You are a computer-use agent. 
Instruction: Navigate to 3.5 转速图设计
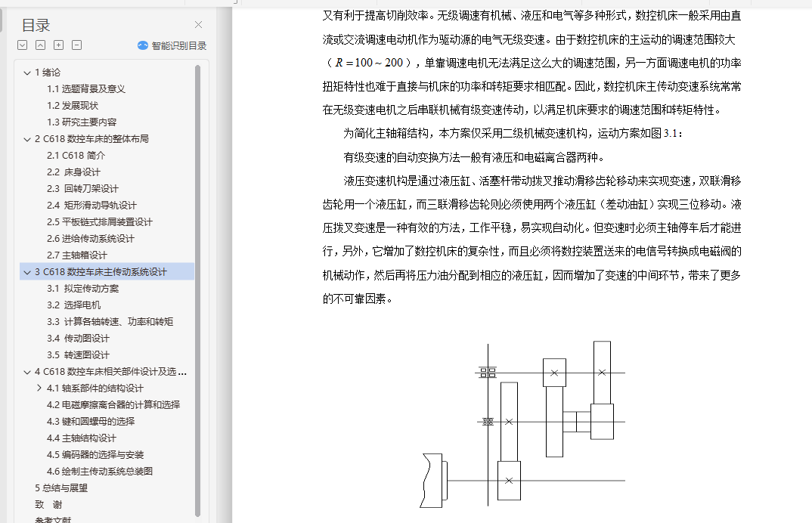coord(78,354)
